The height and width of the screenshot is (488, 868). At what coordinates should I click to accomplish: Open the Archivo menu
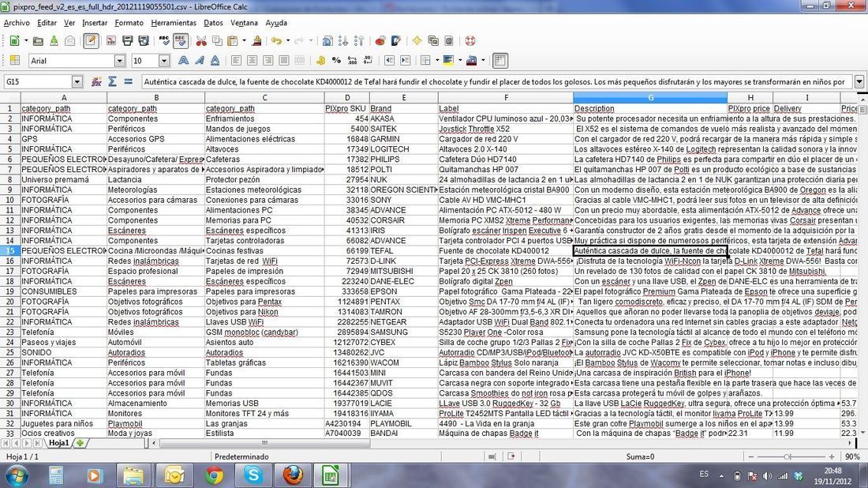pos(17,23)
